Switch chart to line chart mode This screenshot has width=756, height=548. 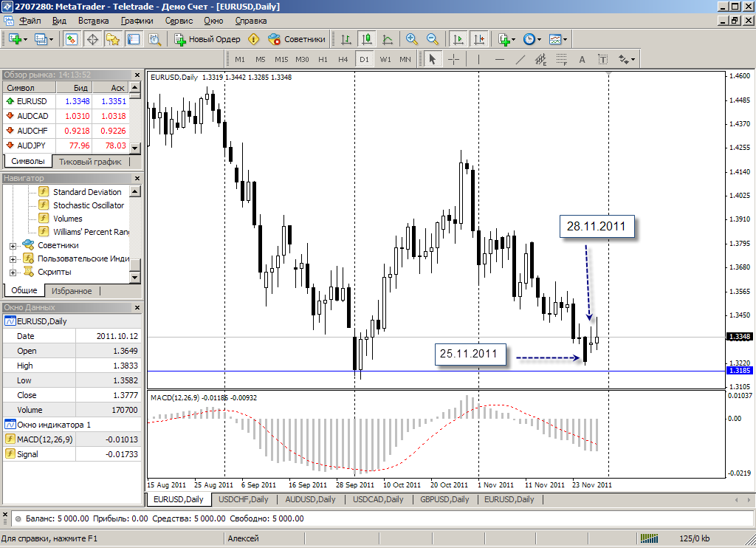(387, 39)
